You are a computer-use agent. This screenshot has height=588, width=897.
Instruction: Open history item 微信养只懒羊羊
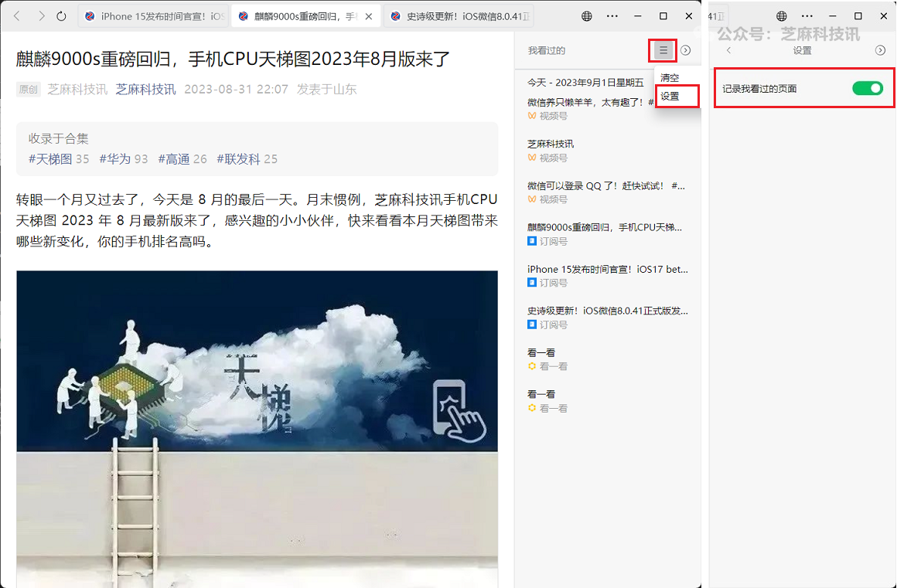[x=590, y=102]
